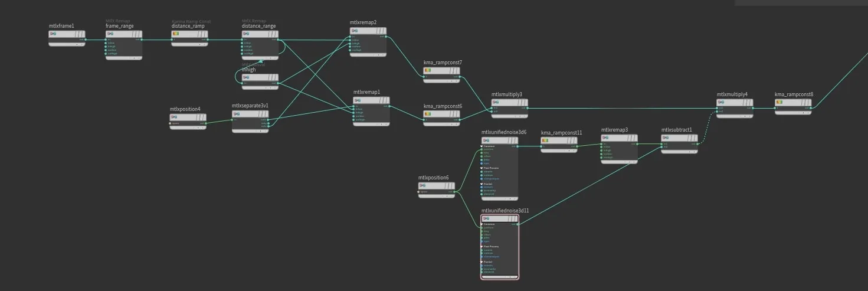Collapse the Fractal group on mtlxunifiednoise3d11

coord(482,261)
